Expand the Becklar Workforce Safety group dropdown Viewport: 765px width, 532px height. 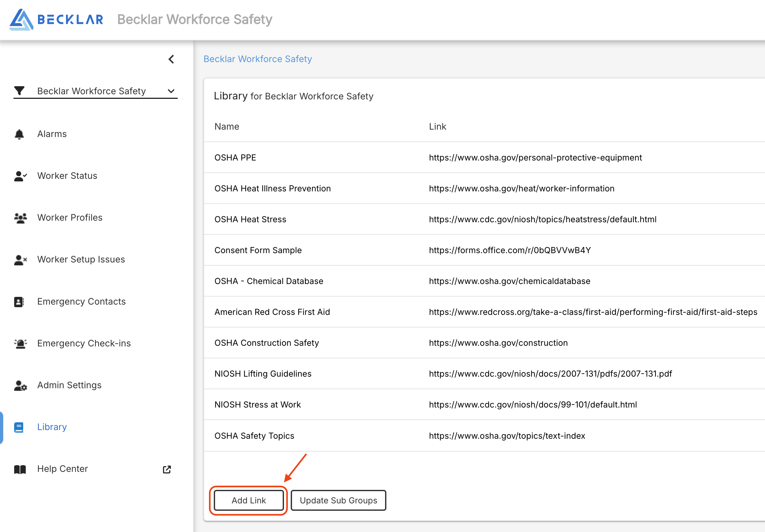171,91
